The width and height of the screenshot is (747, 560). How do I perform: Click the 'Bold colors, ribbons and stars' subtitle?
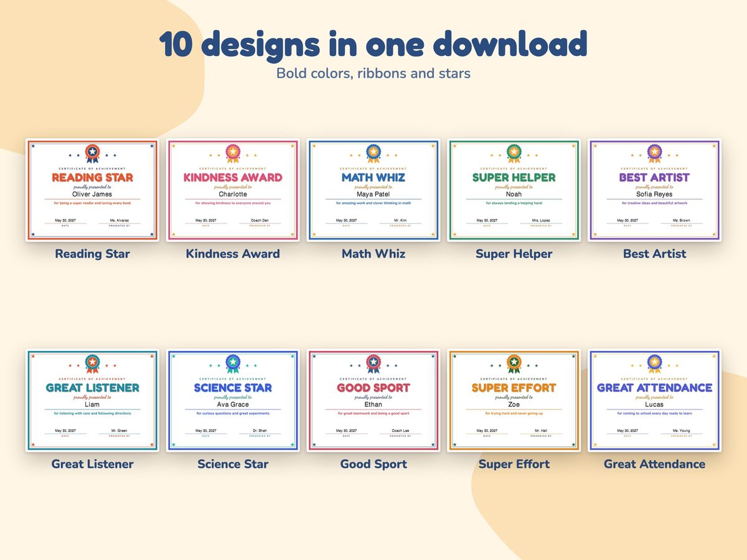point(374,73)
